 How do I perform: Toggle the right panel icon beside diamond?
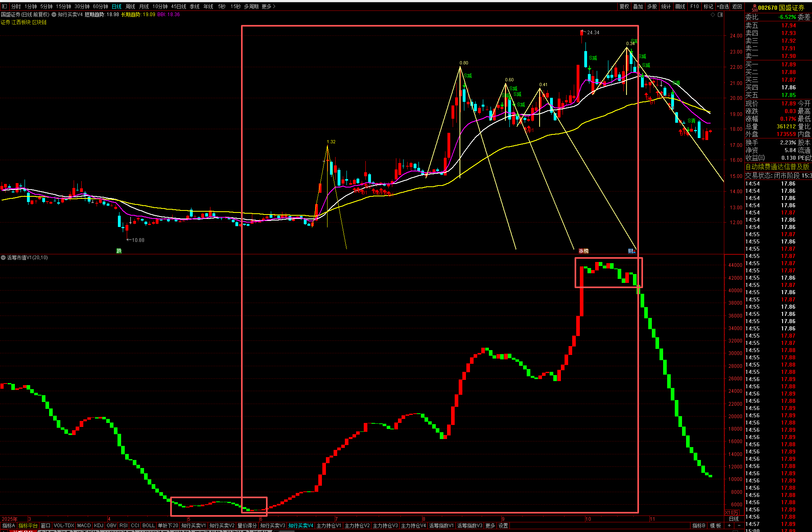720,14
